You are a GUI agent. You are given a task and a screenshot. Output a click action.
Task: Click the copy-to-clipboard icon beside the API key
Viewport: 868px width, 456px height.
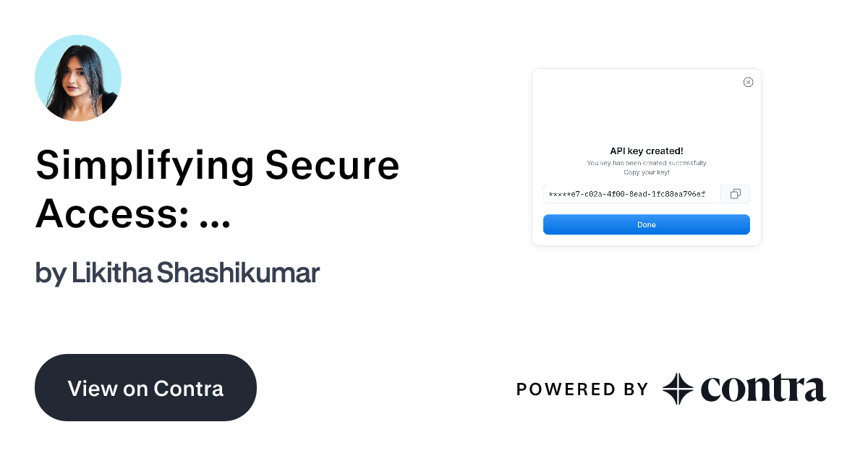pos(735,193)
